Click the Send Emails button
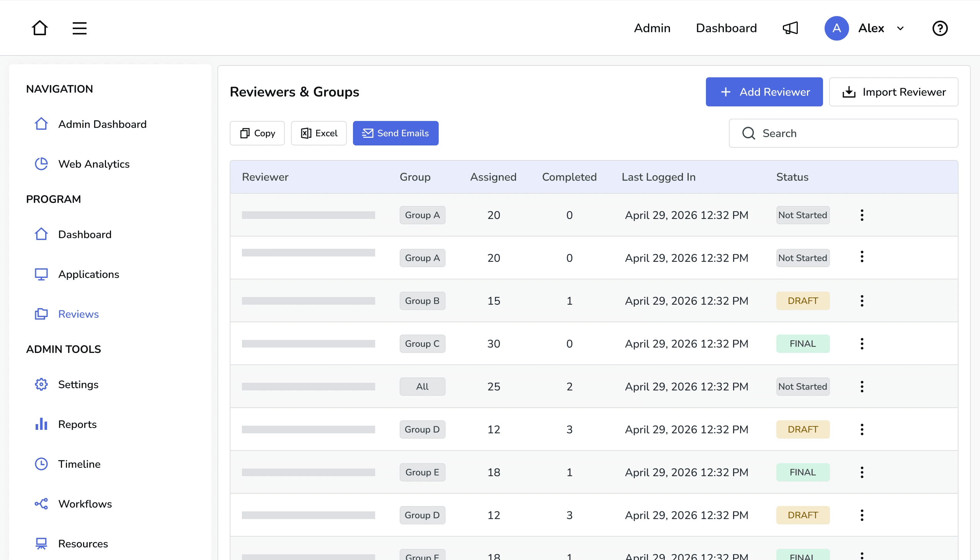980x560 pixels. click(x=395, y=133)
